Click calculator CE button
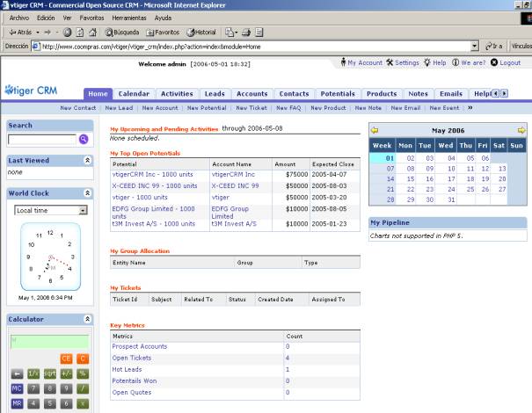 (66, 359)
